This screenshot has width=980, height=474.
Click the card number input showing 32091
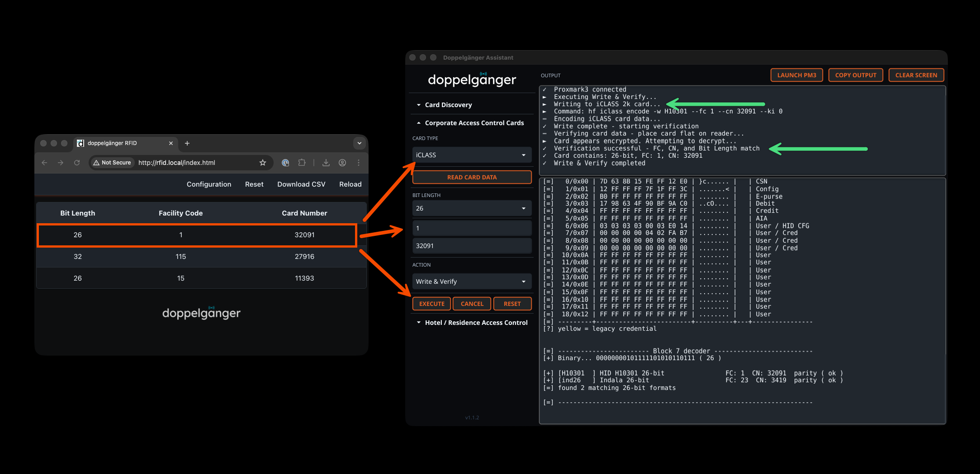tap(472, 245)
